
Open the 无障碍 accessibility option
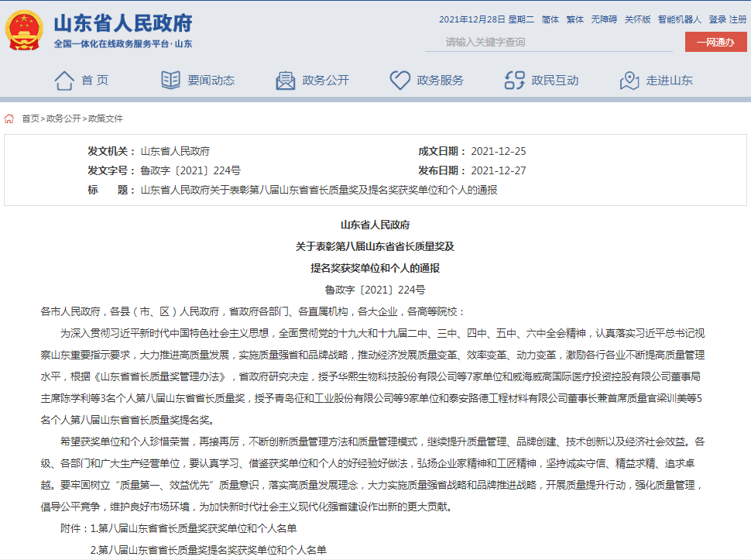click(x=604, y=19)
